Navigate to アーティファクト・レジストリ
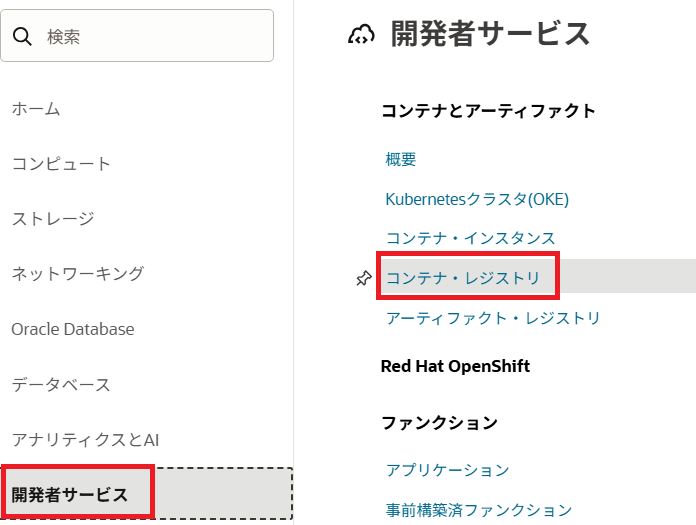 (x=493, y=318)
